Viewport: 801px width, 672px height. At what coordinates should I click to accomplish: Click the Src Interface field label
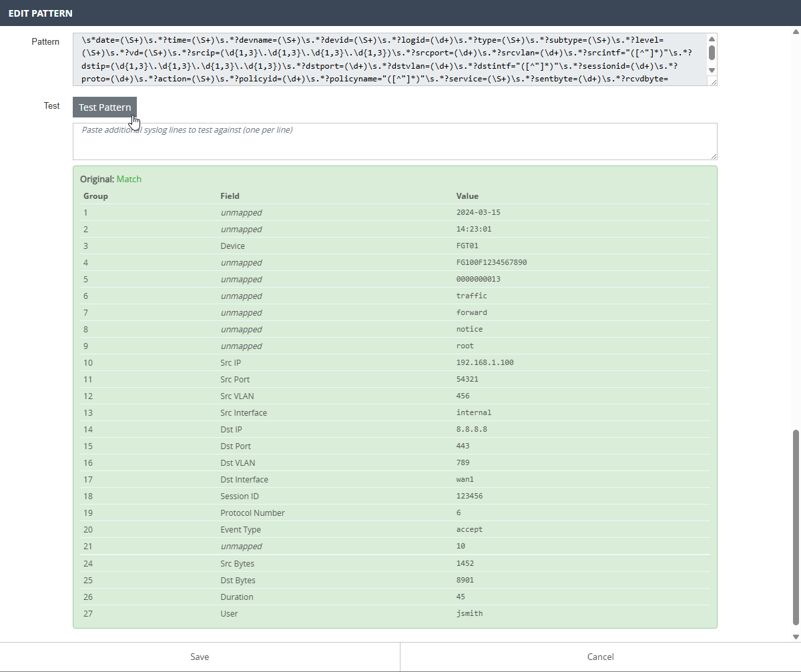tap(244, 412)
